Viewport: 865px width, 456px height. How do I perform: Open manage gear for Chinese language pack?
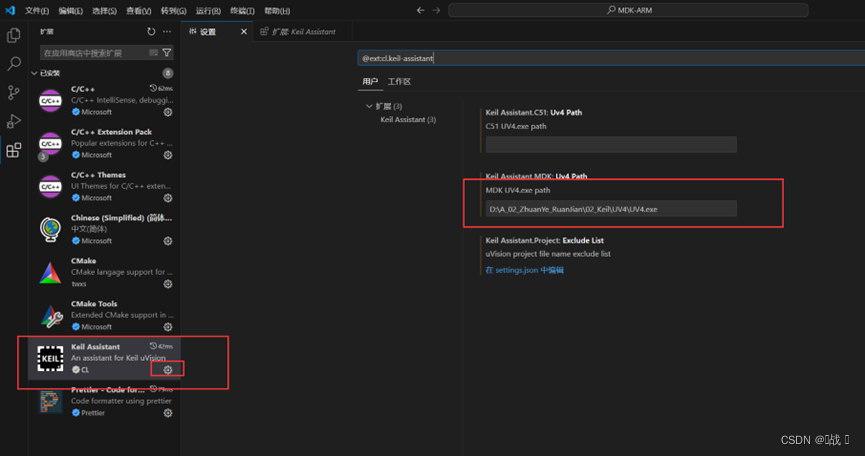168,241
